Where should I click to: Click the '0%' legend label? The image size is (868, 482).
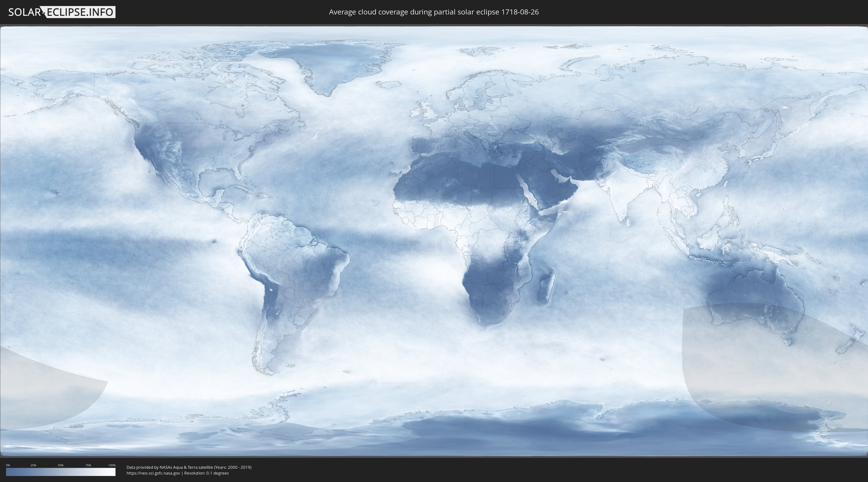click(8, 465)
